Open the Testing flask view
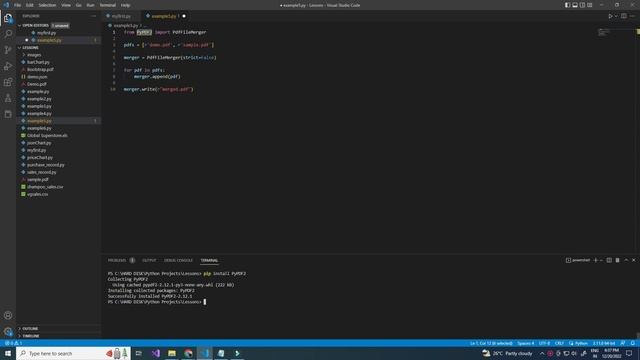 [8, 98]
